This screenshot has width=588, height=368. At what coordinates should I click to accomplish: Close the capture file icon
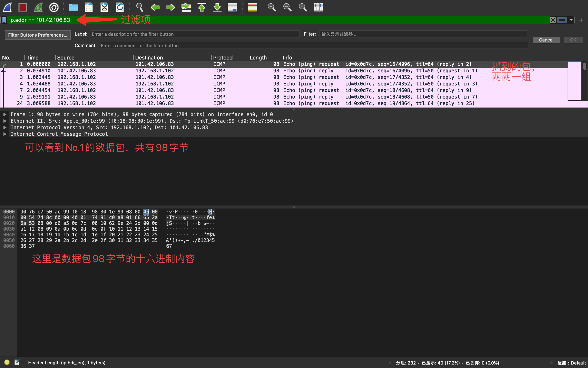105,7
